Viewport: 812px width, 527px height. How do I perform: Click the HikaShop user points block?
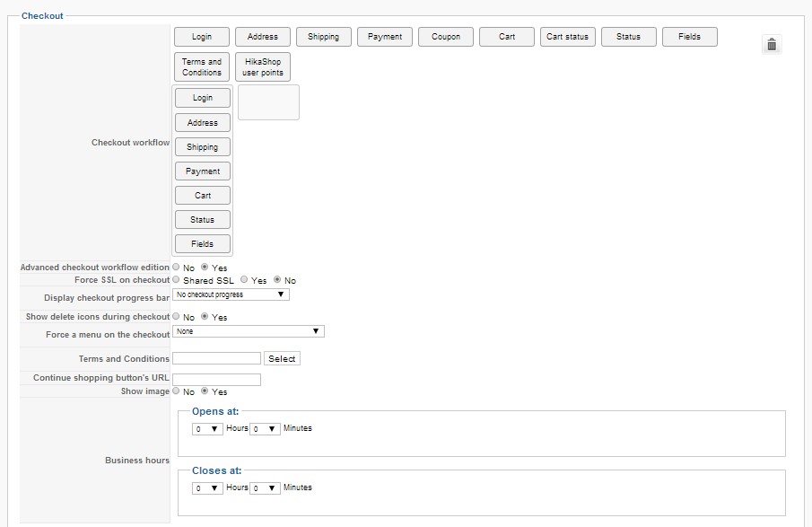262,67
